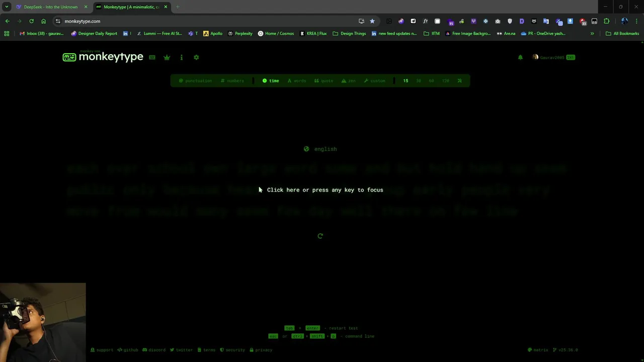Open the Are.na bookmark
644x362 pixels.
coord(506,34)
